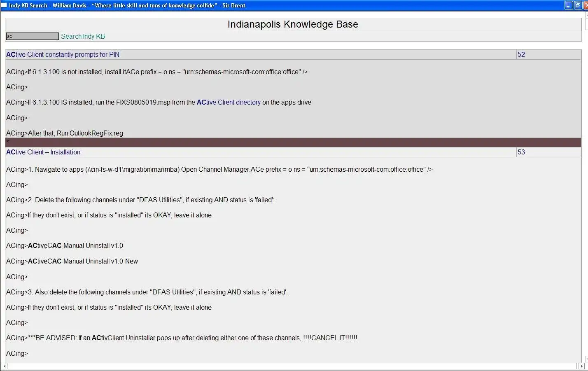The image size is (588, 371).
Task: Click the step "1. Navigate to apps" line
Action: point(219,169)
